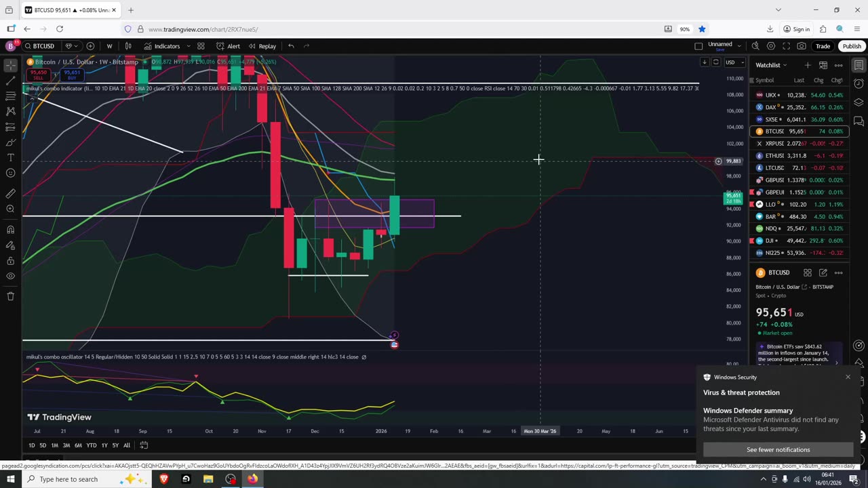Open the alerts clock icon in right sidebar
Viewport: 868px width, 488px height.
(x=859, y=84)
